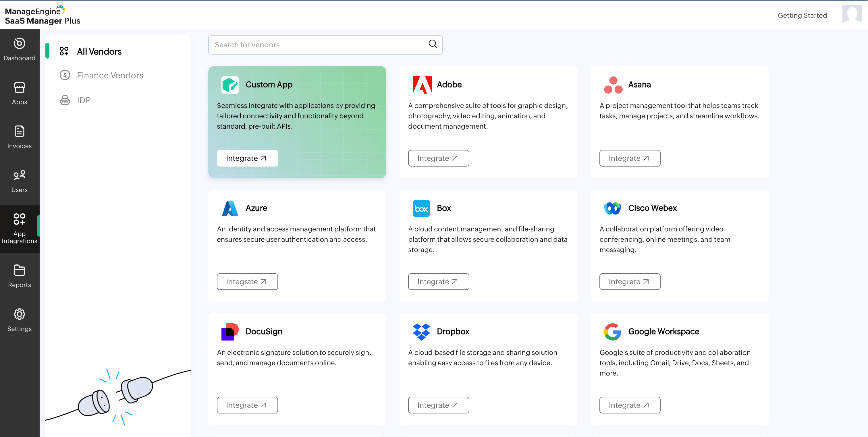Go to the Apps section
This screenshot has height=437, width=868.
(19, 93)
